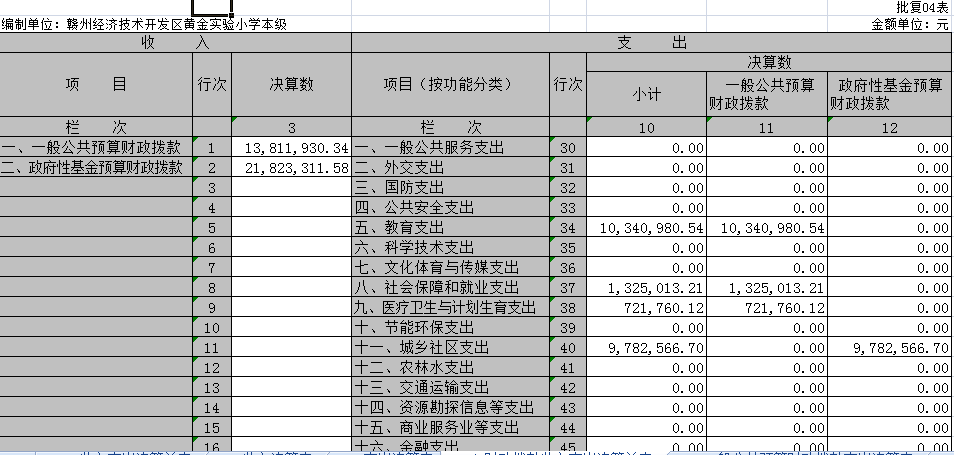Select the 三、国防支出 cell
Screen dimensions: 954x455
[450, 187]
